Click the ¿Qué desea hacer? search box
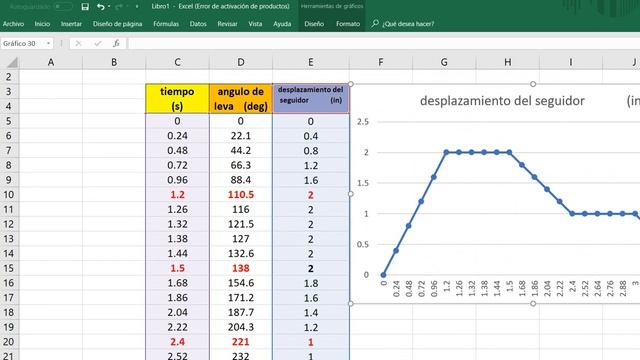640x360 pixels. coord(408,24)
